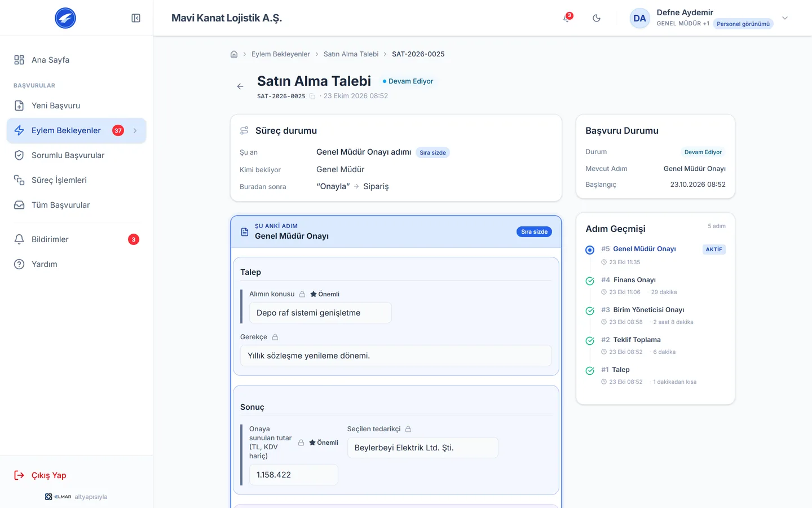Click the Gerekçe lock icon

tap(275, 337)
